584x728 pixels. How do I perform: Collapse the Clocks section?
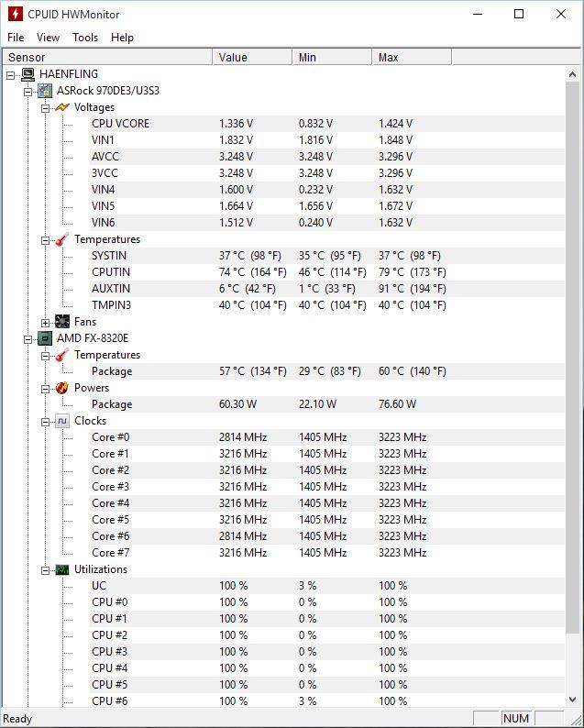pos(46,422)
